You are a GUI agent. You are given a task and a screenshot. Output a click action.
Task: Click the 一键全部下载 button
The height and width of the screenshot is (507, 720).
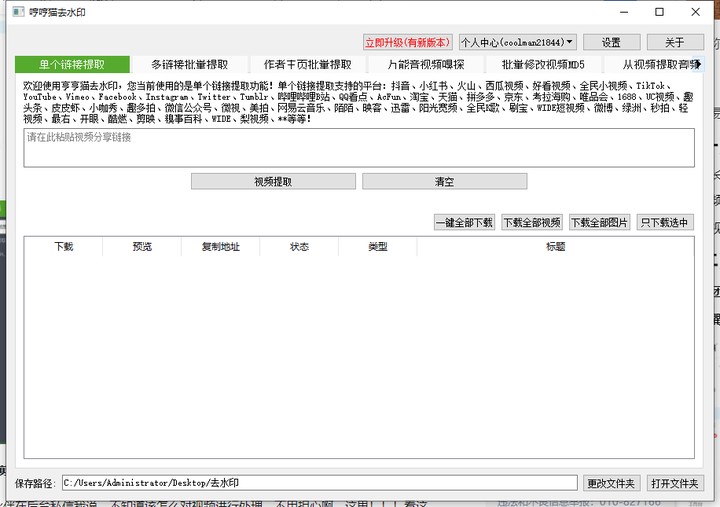pos(464,223)
